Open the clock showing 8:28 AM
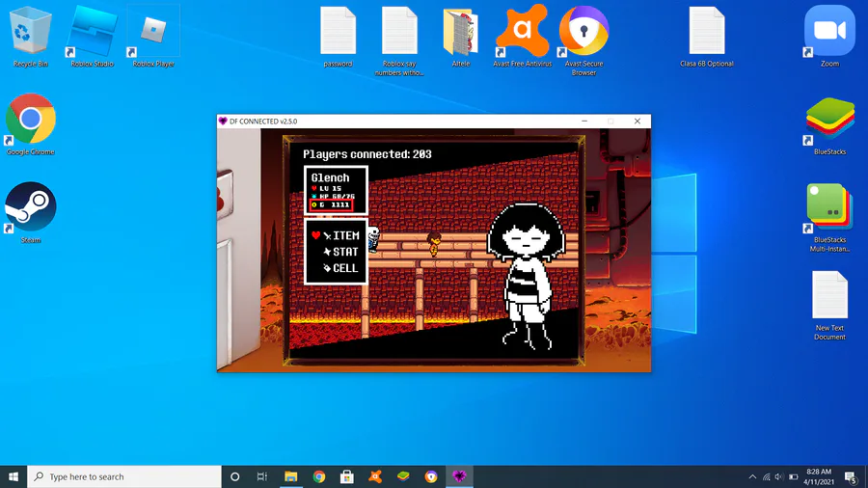The width and height of the screenshot is (868, 488). (819, 476)
